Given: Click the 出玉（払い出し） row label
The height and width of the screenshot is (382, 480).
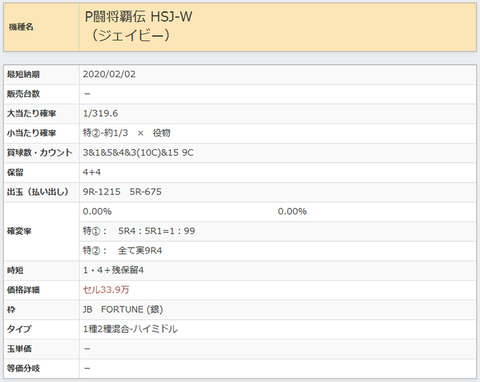Looking at the screenshot, I should [38, 192].
